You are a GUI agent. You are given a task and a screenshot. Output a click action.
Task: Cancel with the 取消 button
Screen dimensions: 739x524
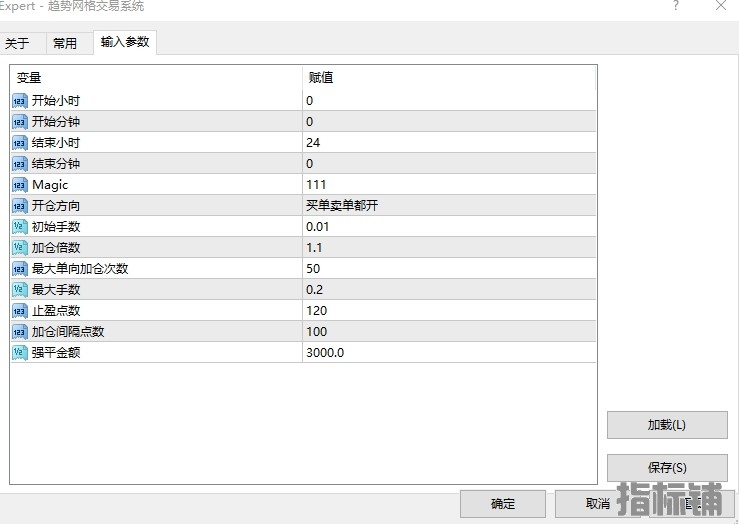click(598, 504)
